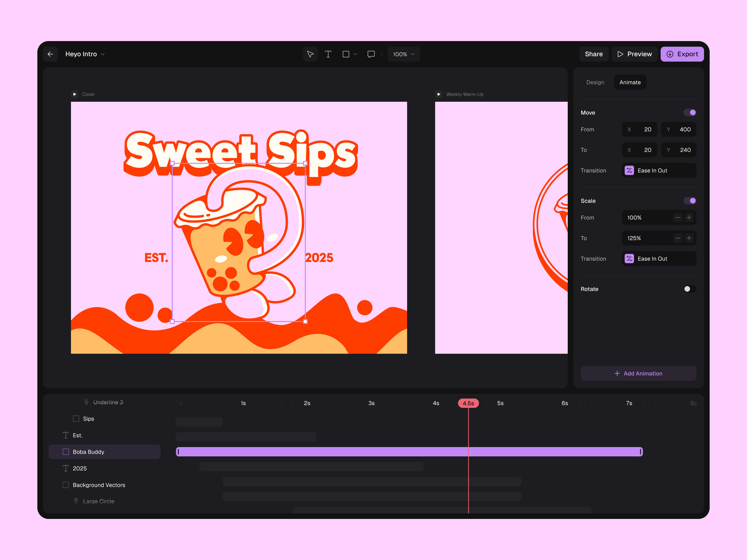Viewport: 747px width, 560px height.
Task: Select the Boba Buddy layer in the timeline
Action: [88, 452]
